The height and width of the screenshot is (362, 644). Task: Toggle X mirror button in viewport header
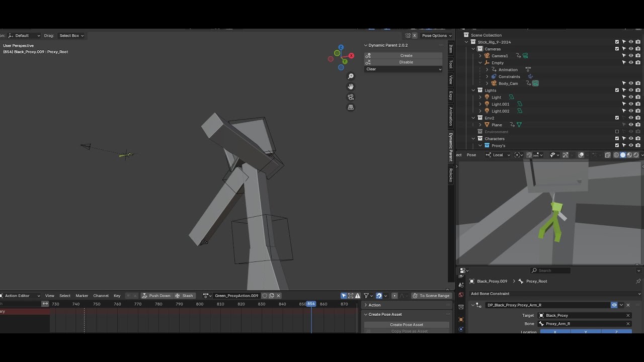[415, 36]
